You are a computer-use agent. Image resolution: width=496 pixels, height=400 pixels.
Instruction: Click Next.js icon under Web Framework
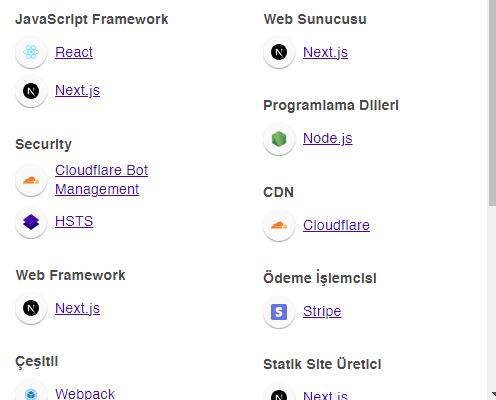click(31, 308)
